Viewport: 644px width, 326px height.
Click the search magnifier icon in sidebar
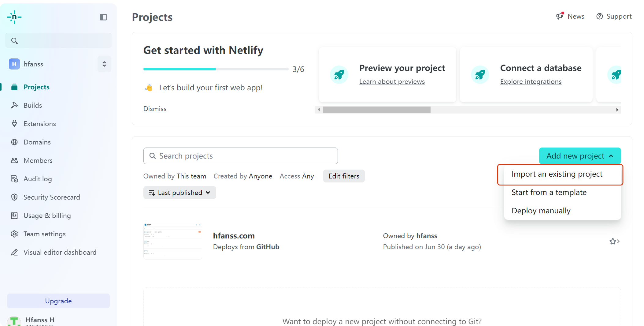point(14,41)
